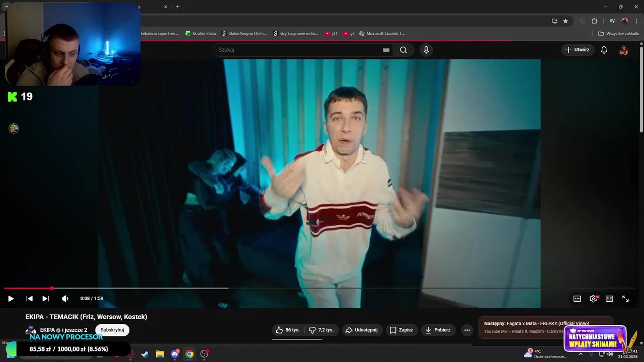
Task: Click the play button on video player
Action: tap(11, 299)
